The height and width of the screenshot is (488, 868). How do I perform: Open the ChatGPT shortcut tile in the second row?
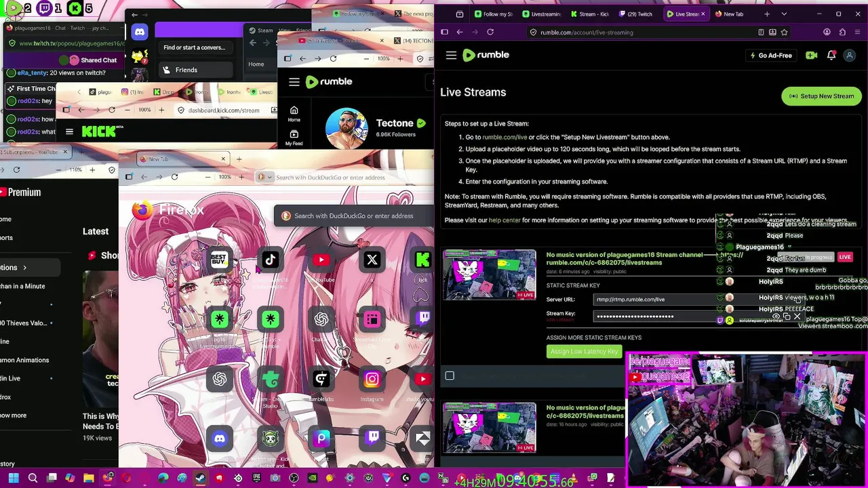[321, 319]
